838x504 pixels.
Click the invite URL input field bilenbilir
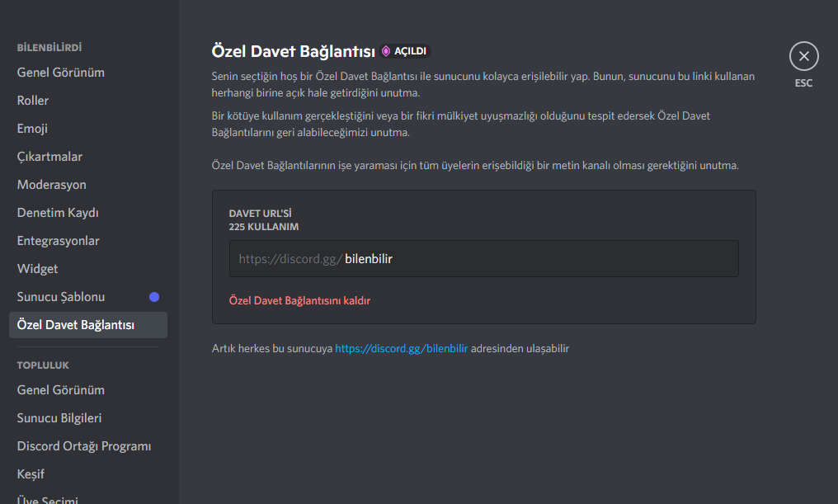point(483,259)
